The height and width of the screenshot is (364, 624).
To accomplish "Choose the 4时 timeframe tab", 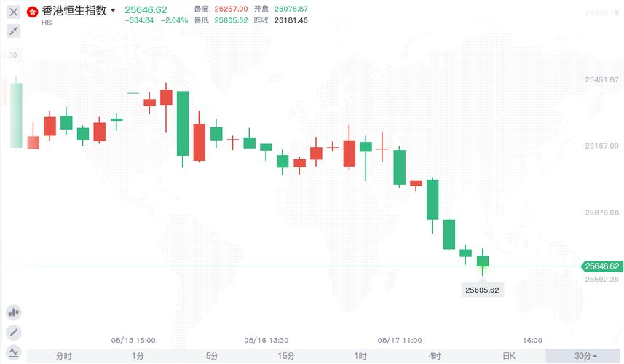I will pyautogui.click(x=435, y=356).
